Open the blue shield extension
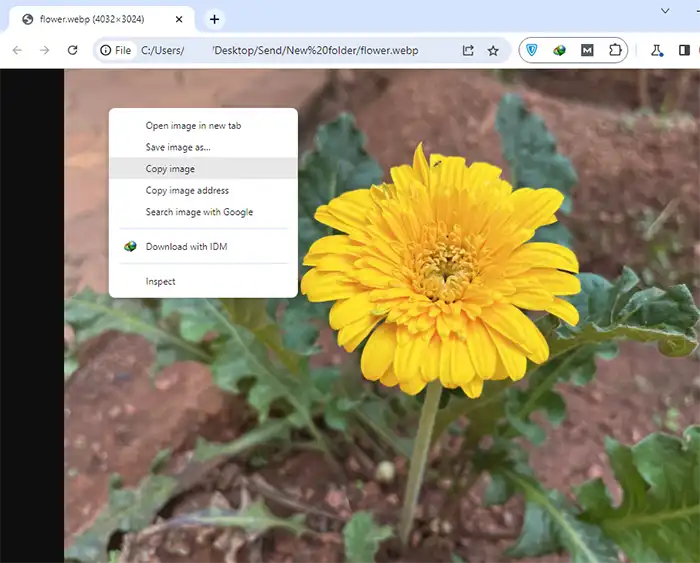 532,50
